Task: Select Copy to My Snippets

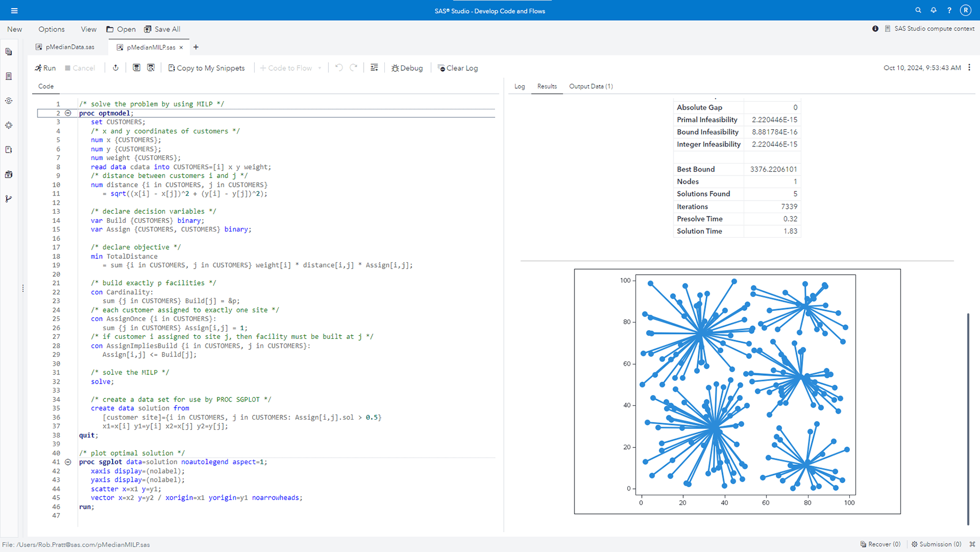Action: point(207,68)
